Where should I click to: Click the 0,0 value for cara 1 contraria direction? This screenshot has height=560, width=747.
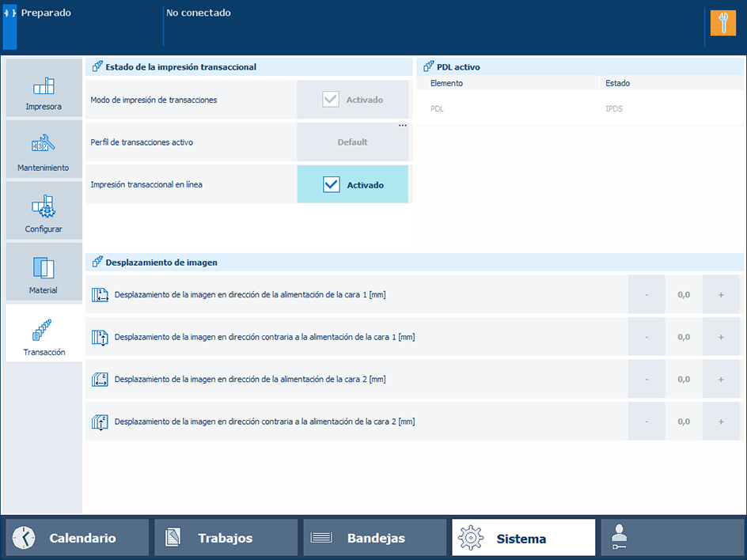(x=684, y=337)
